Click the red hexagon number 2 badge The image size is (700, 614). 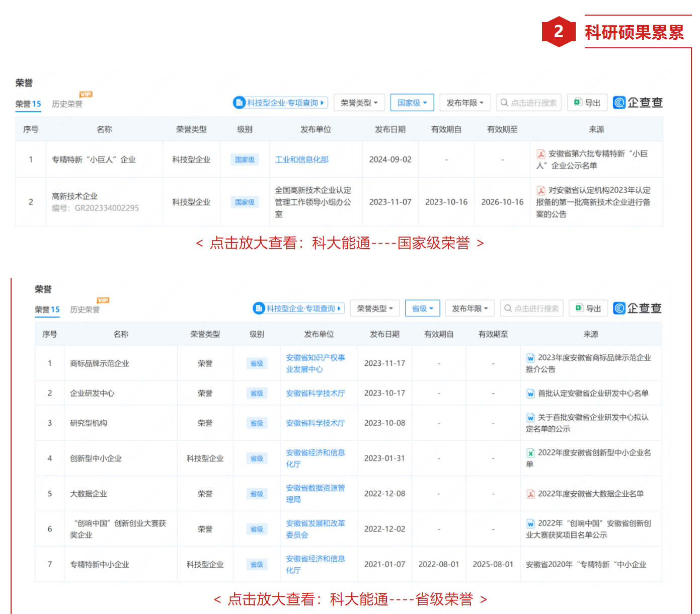[558, 32]
